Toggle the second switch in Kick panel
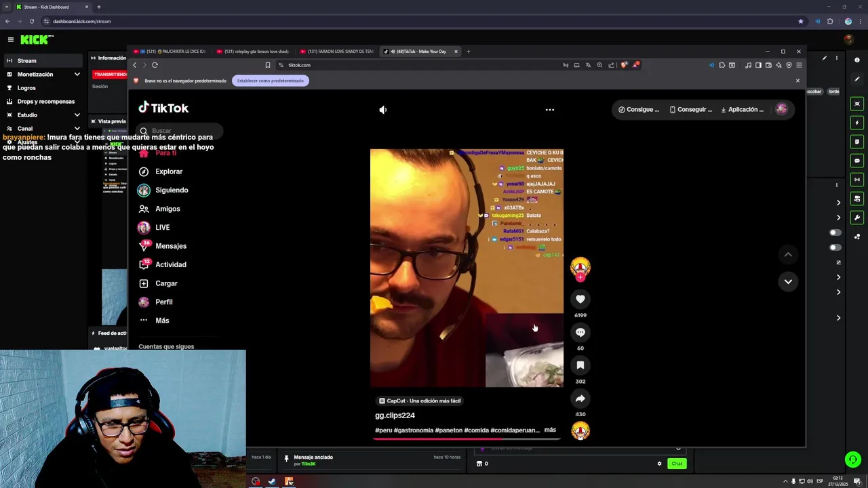Image resolution: width=868 pixels, height=488 pixels. click(835, 247)
